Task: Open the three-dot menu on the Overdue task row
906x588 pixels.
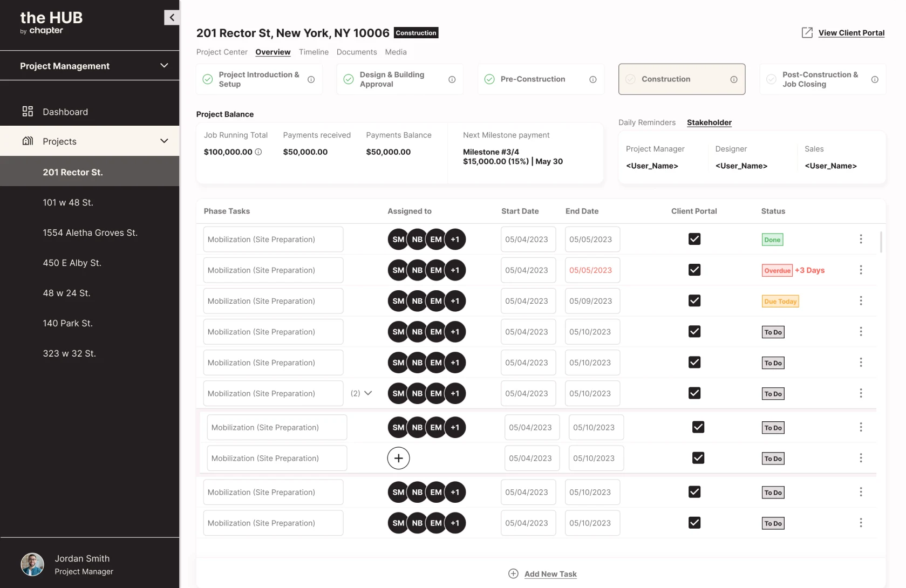Action: coord(861,270)
